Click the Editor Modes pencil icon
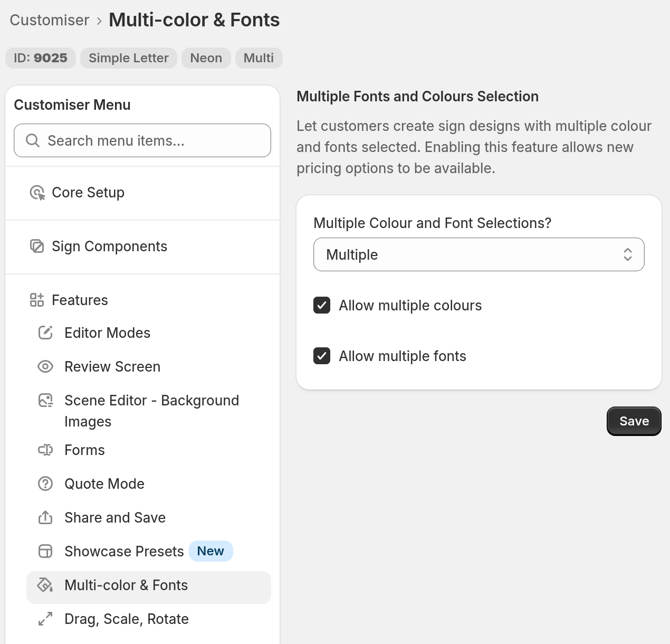The image size is (670, 644). click(45, 333)
